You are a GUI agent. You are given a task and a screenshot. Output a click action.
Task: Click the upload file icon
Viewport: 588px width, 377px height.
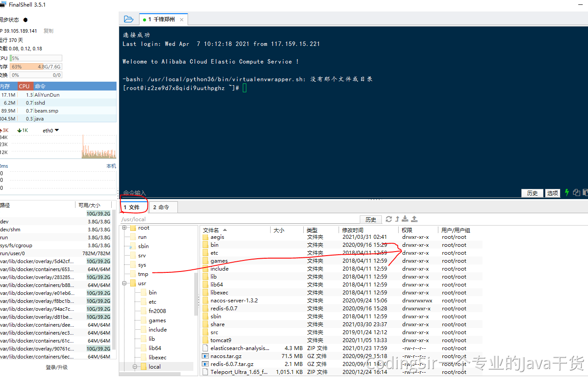[414, 219]
